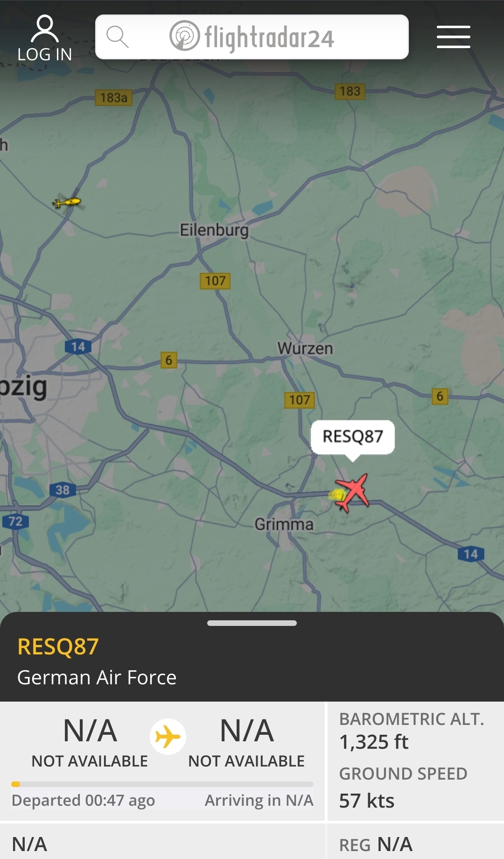
Task: Tap the Eilenburg town label
Action: coord(214,230)
